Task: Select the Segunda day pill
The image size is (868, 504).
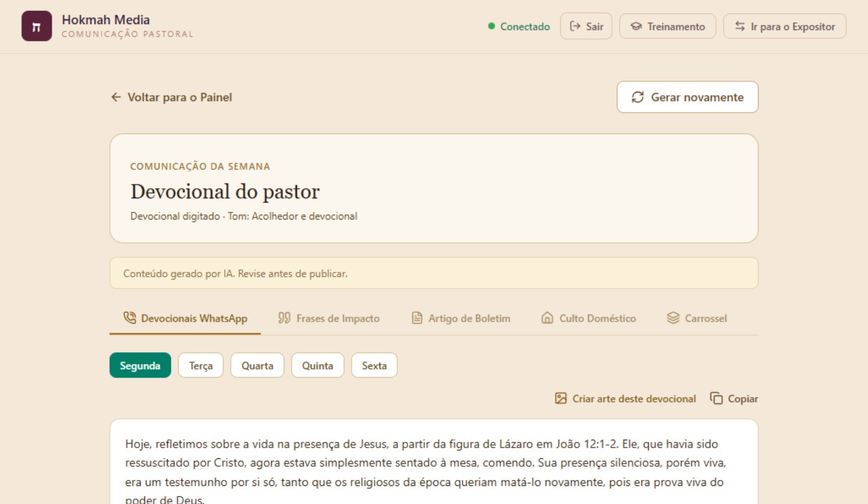Action: coord(140,365)
